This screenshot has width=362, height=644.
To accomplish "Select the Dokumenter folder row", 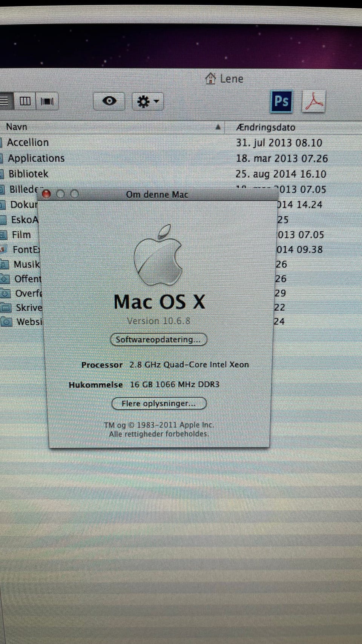I will coord(24,204).
